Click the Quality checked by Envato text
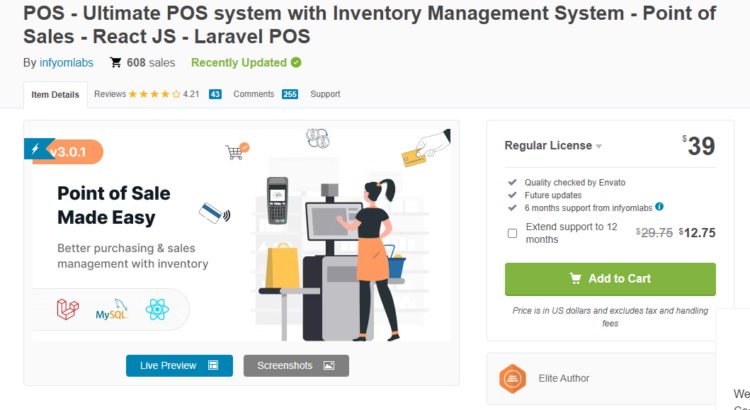 (574, 182)
